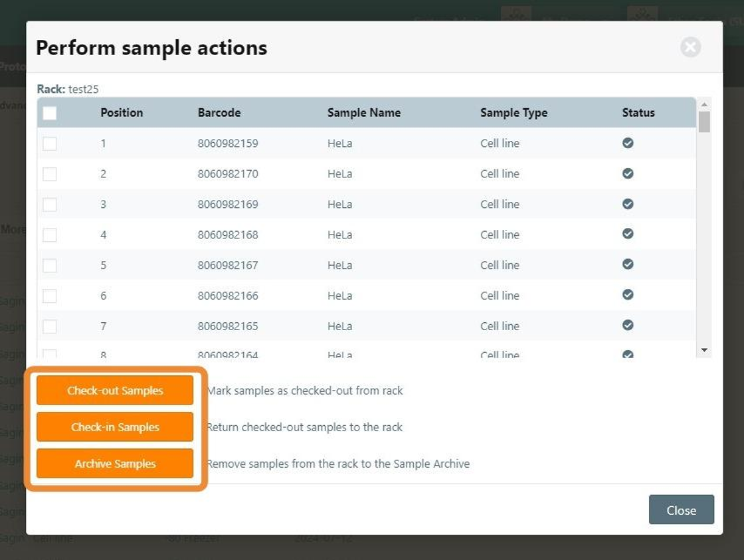
Task: Click Check-out Samples button
Action: point(115,390)
